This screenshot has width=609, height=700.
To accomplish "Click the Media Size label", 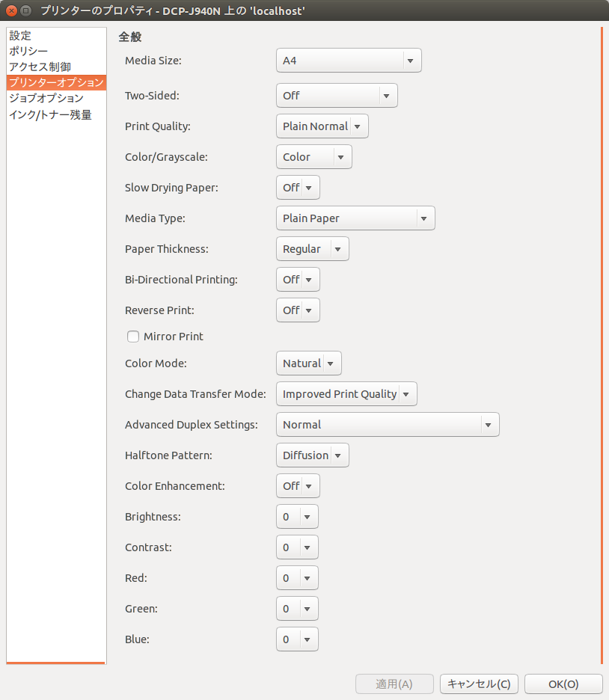I will 153,61.
